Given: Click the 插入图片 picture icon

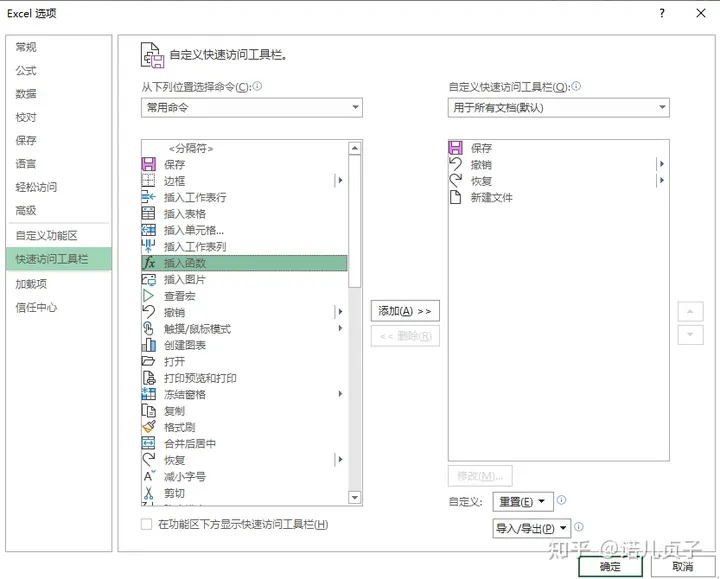Looking at the screenshot, I should pos(148,279).
